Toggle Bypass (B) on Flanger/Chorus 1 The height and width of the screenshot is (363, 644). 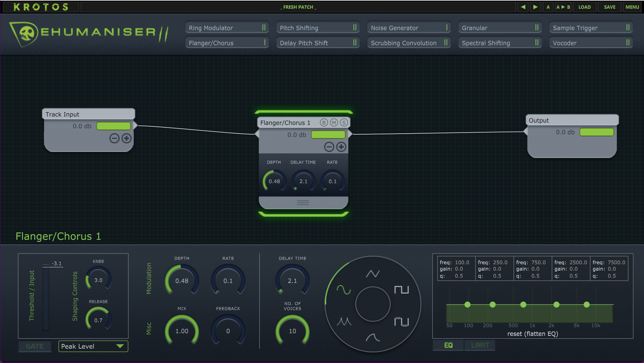coord(324,123)
